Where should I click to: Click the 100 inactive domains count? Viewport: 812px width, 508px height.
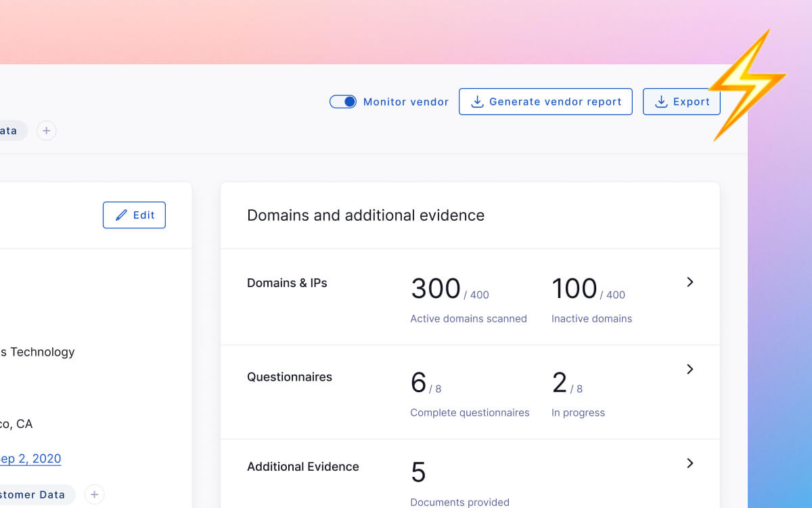574,289
